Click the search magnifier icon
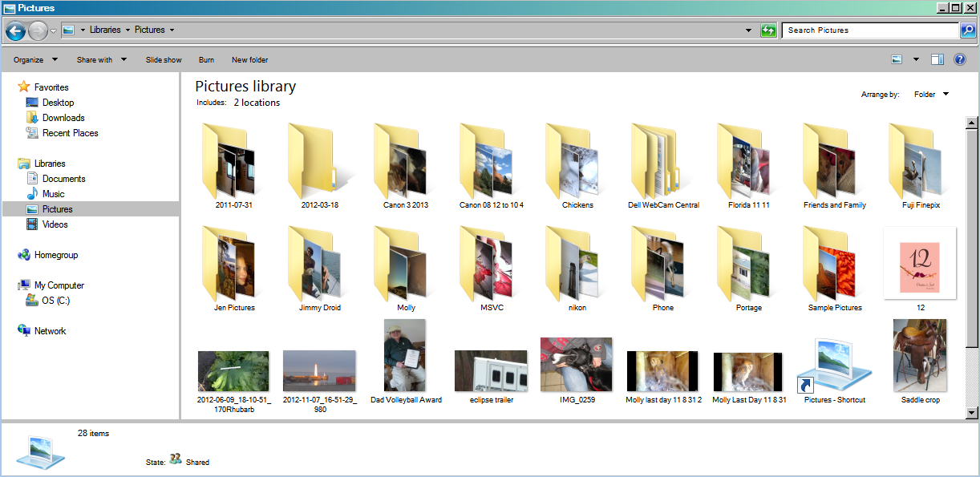Screen dimensions: 980x477 pos(968,30)
